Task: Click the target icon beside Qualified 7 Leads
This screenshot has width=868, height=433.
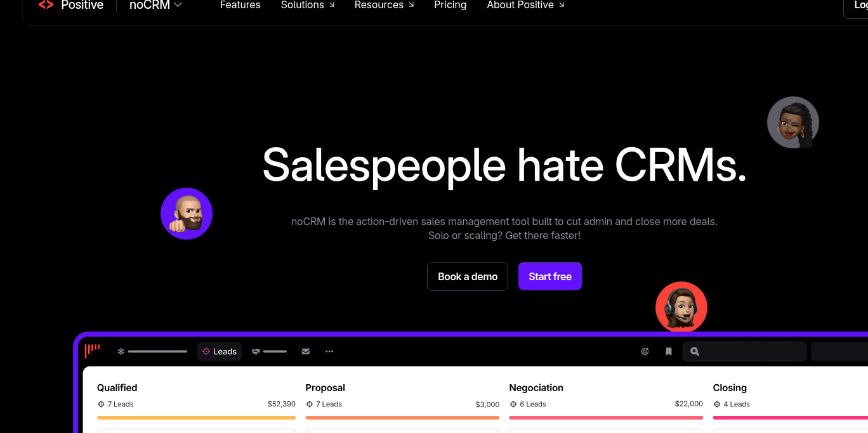Action: [x=101, y=404]
